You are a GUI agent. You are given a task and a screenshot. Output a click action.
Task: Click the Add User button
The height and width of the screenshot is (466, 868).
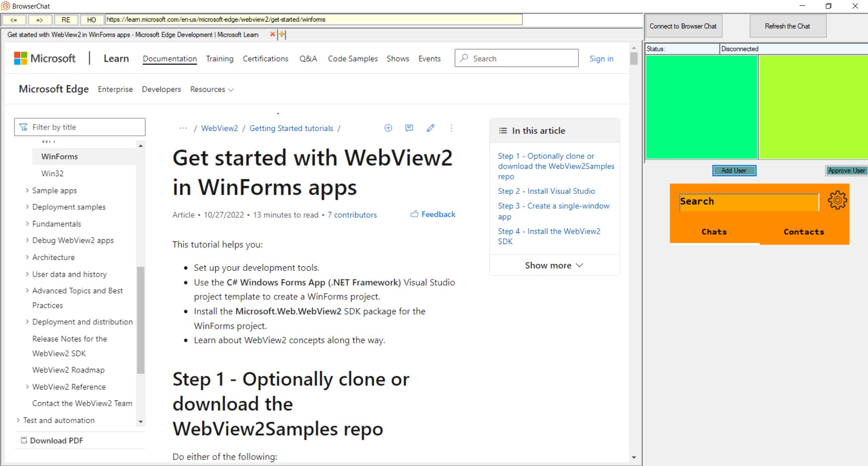733,171
